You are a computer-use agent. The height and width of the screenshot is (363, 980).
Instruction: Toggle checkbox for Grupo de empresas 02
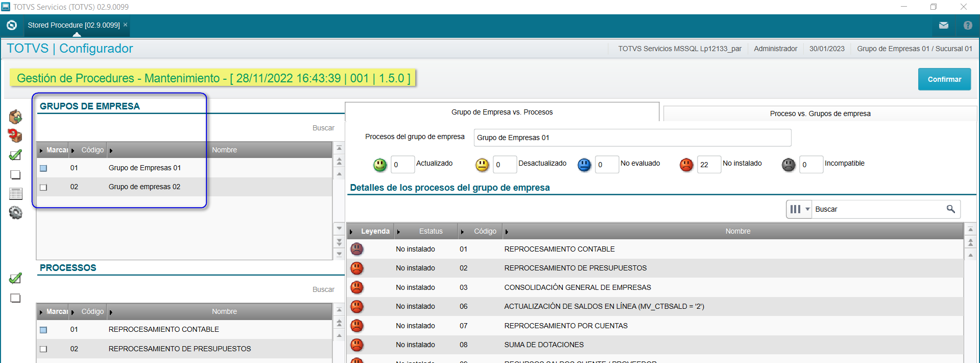[43, 187]
